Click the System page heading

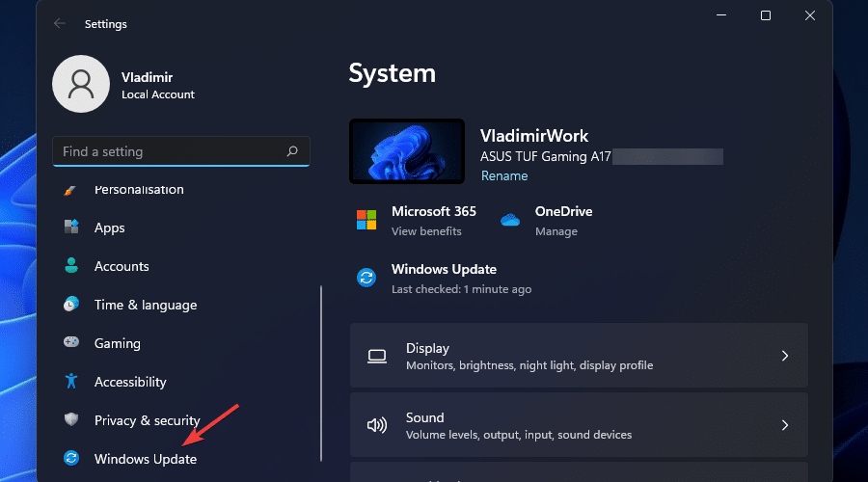coord(392,73)
